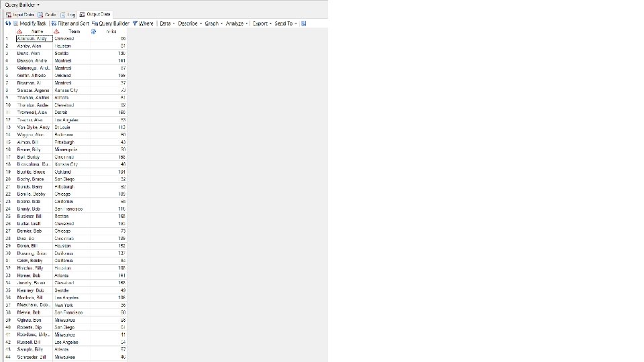Select the cell 'Griffin, Alfredo'

[x=34, y=76]
